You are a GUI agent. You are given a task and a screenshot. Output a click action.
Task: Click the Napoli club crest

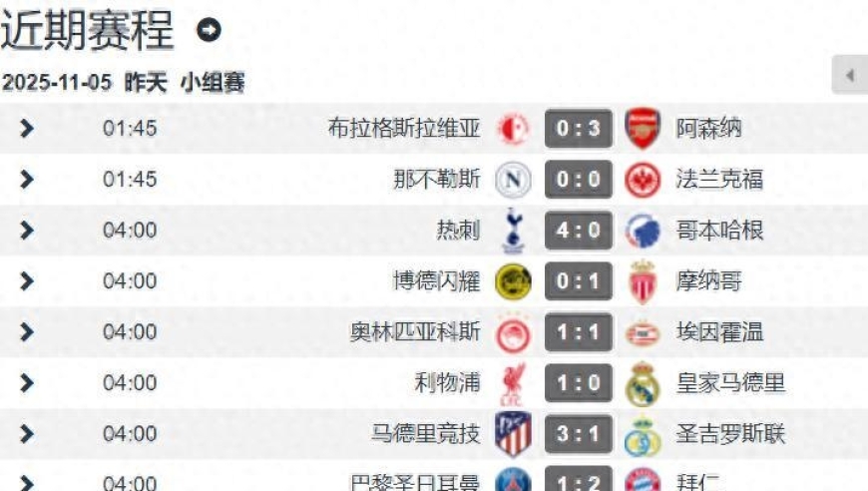pyautogui.click(x=513, y=180)
